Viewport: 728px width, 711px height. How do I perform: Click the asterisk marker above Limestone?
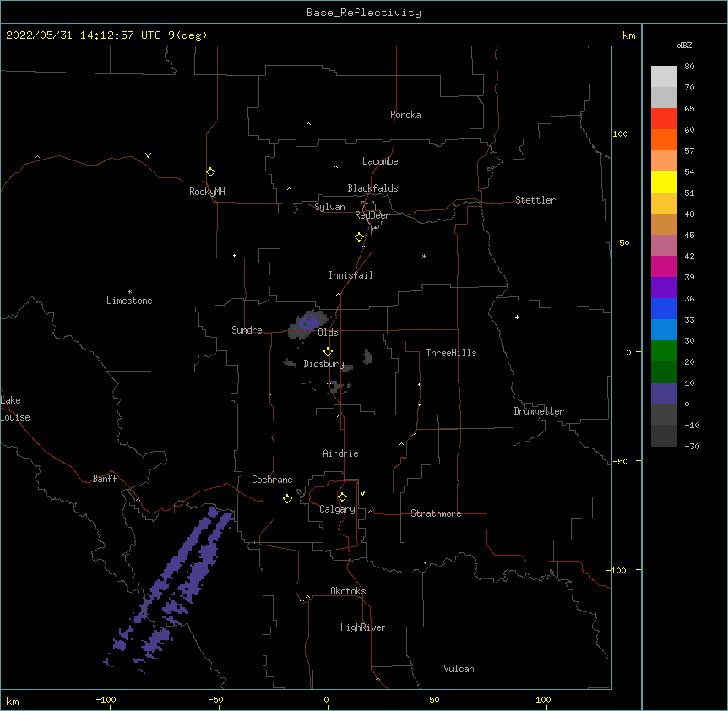129,292
